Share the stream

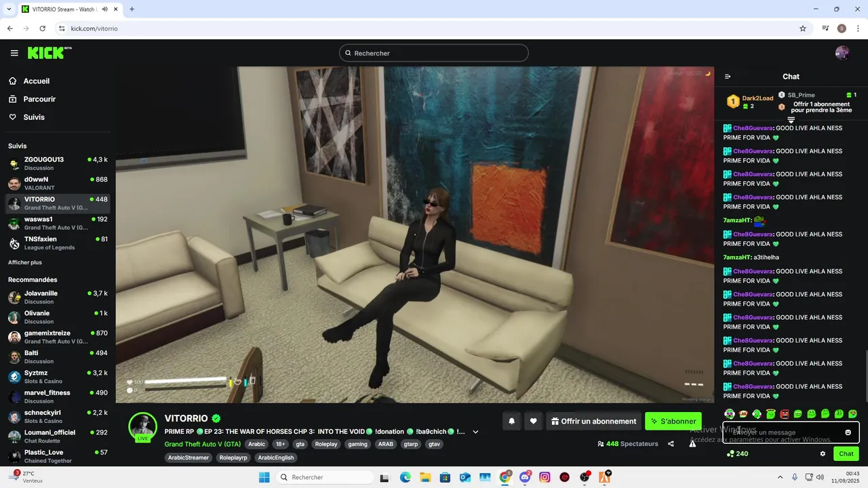click(x=671, y=444)
